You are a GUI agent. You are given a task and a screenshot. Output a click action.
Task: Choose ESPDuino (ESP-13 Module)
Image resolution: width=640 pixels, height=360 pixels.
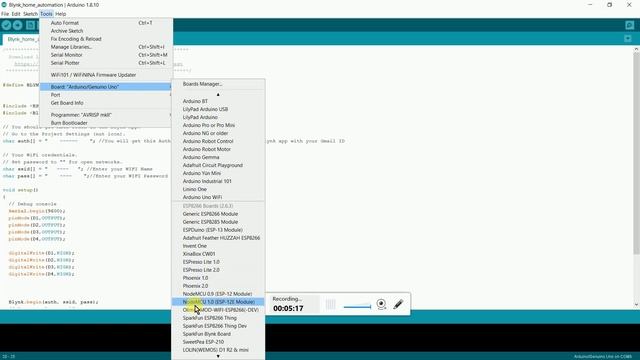[218, 230]
